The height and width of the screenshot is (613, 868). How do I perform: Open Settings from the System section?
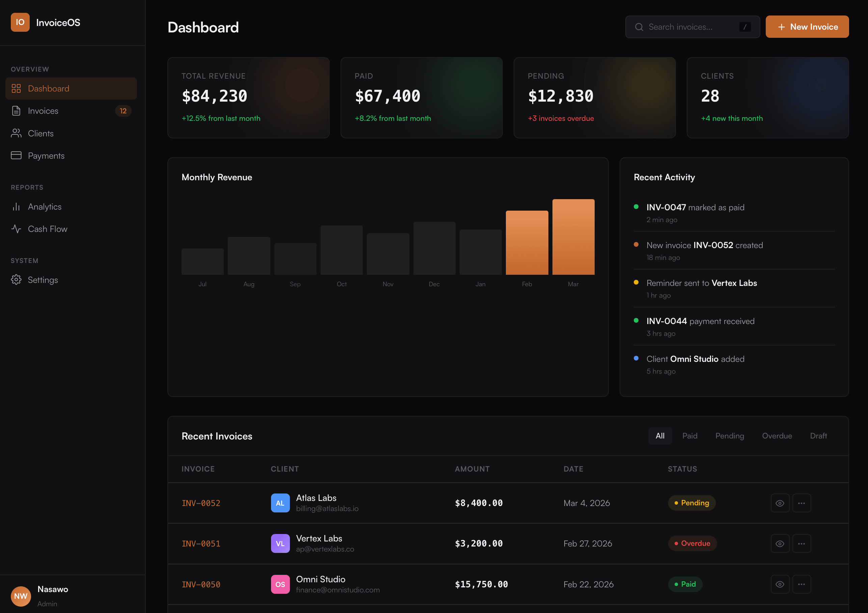[43, 280]
